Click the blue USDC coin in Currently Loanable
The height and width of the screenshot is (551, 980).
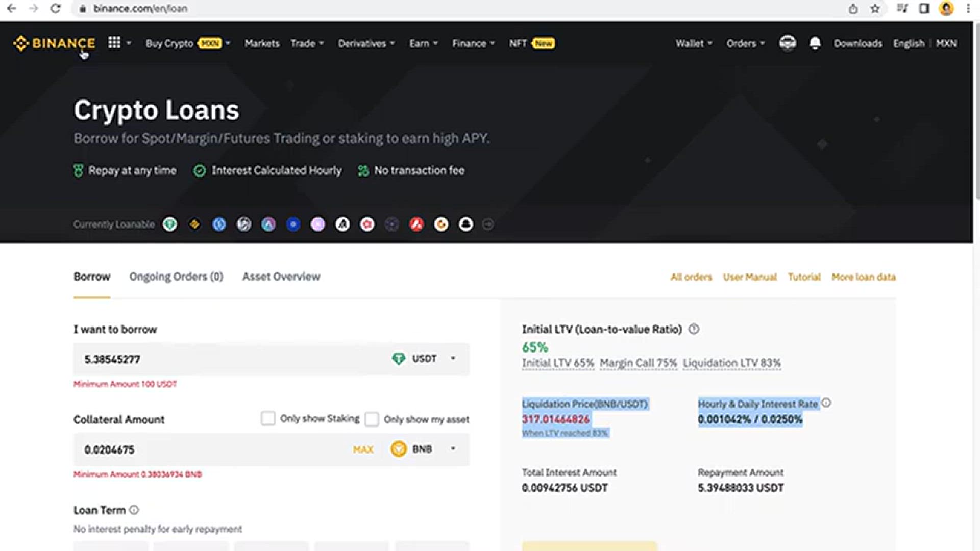[x=219, y=224]
